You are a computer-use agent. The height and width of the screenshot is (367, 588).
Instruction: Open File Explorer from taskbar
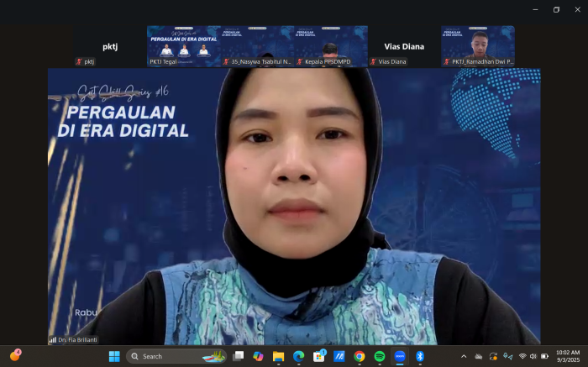tap(278, 356)
